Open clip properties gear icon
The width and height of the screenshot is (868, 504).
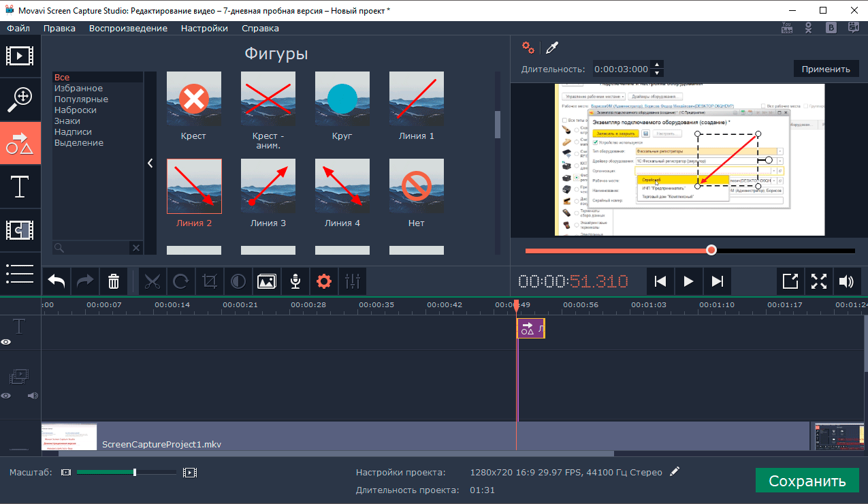(324, 281)
